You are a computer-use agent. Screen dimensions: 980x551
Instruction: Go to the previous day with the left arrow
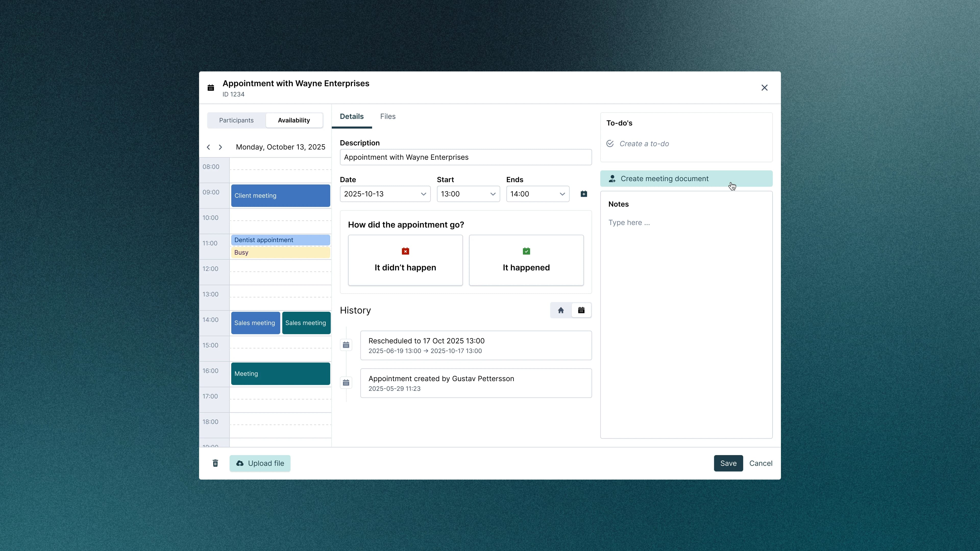pyautogui.click(x=208, y=147)
